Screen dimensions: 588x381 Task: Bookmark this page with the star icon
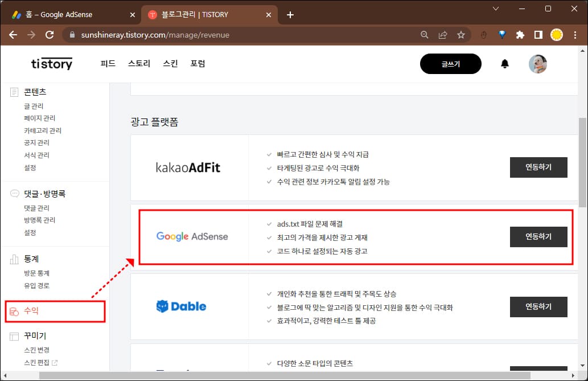tap(461, 35)
